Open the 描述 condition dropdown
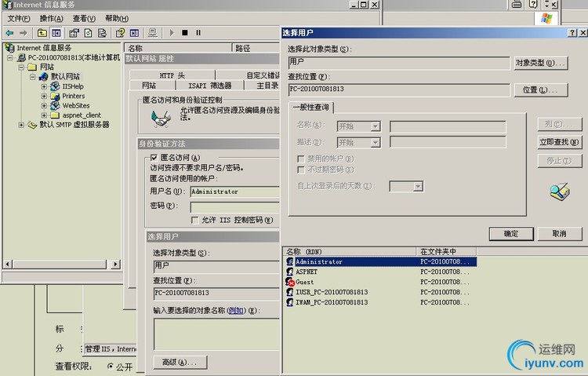 pyautogui.click(x=376, y=143)
